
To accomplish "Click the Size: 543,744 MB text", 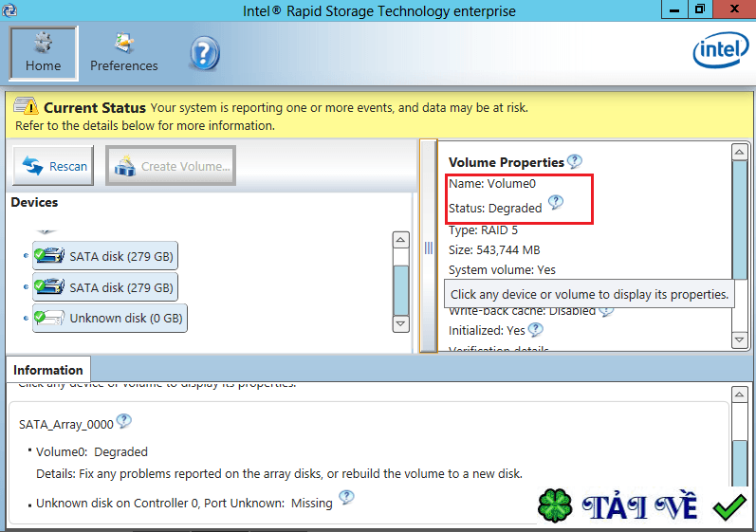I will pyautogui.click(x=494, y=250).
